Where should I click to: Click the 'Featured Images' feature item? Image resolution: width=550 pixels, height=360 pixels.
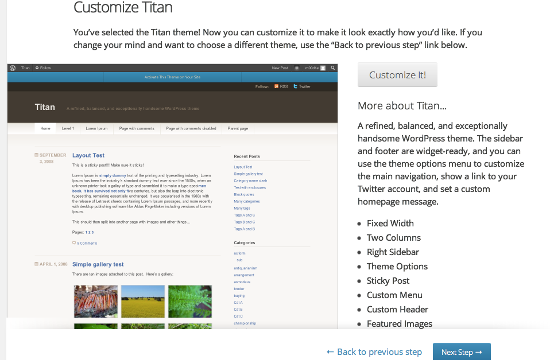(399, 324)
